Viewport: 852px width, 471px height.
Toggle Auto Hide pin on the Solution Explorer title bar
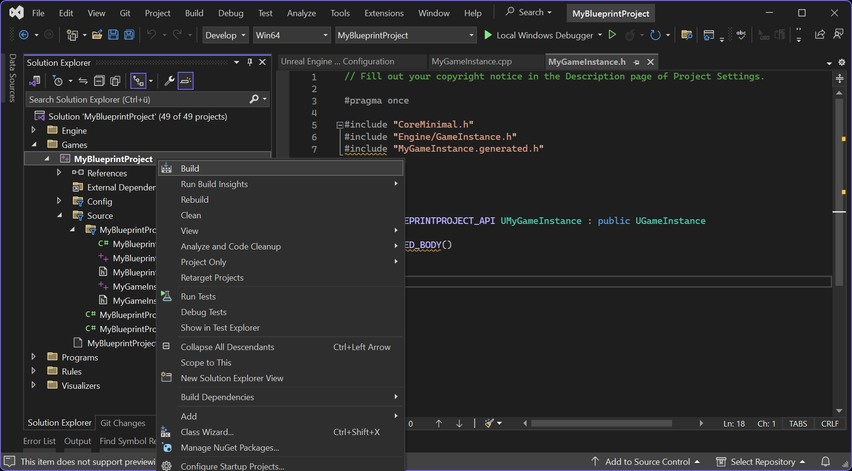[250, 62]
